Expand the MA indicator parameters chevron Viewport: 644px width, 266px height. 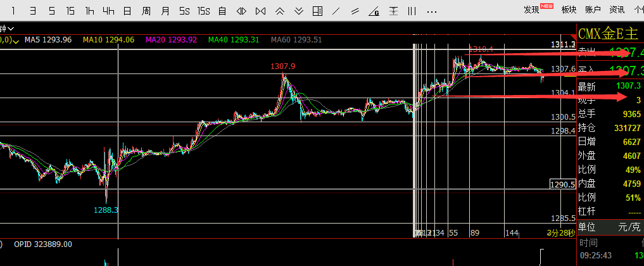point(16,40)
